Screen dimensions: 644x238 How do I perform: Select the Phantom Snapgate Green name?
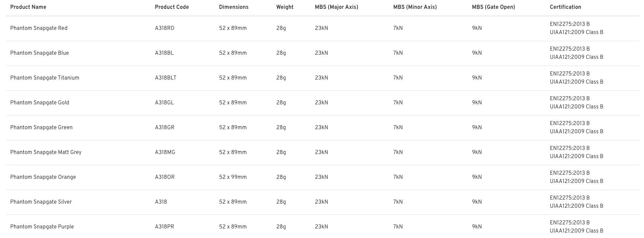pos(41,128)
